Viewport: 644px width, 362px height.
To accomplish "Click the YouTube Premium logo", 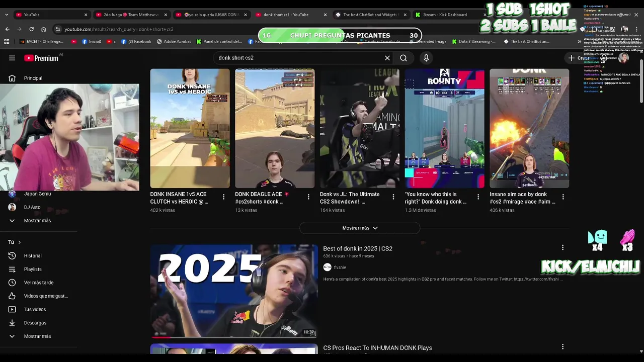I will (x=41, y=58).
